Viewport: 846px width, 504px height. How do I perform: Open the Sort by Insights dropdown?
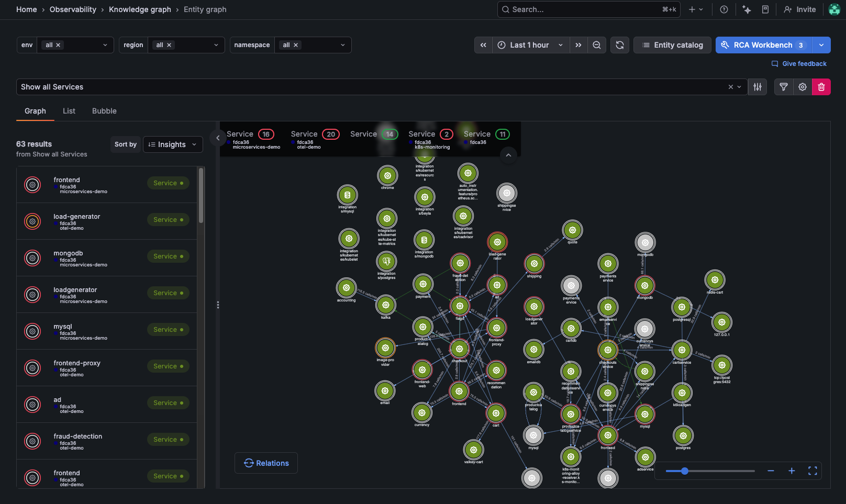point(173,144)
